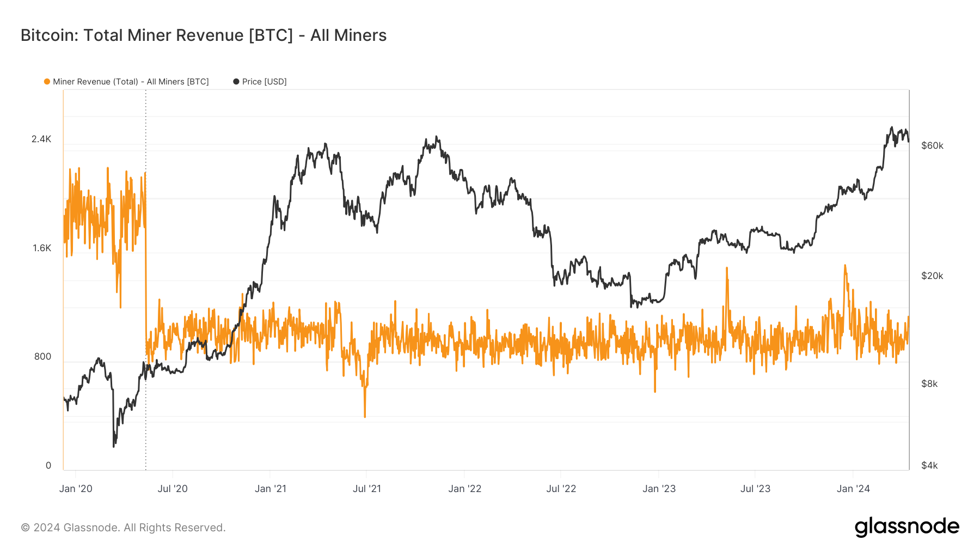Click the black Price legend dot
The width and height of the screenshot is (980, 552).
click(x=236, y=82)
